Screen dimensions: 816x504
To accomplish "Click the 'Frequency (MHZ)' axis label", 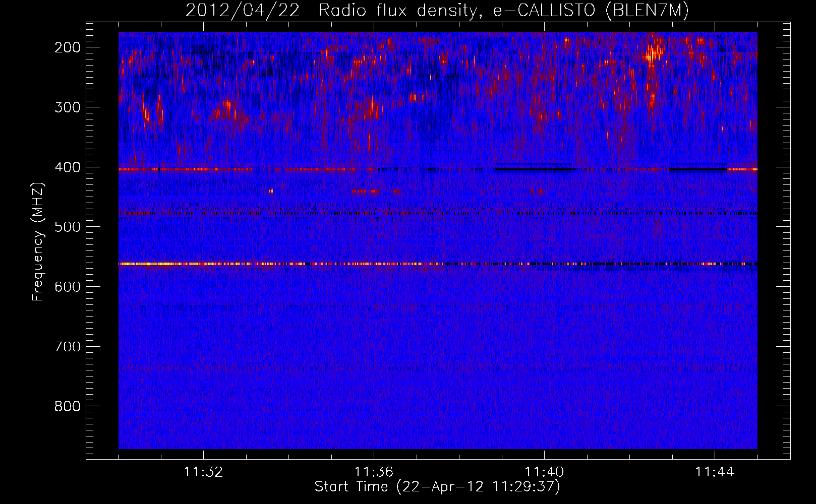I will (38, 241).
